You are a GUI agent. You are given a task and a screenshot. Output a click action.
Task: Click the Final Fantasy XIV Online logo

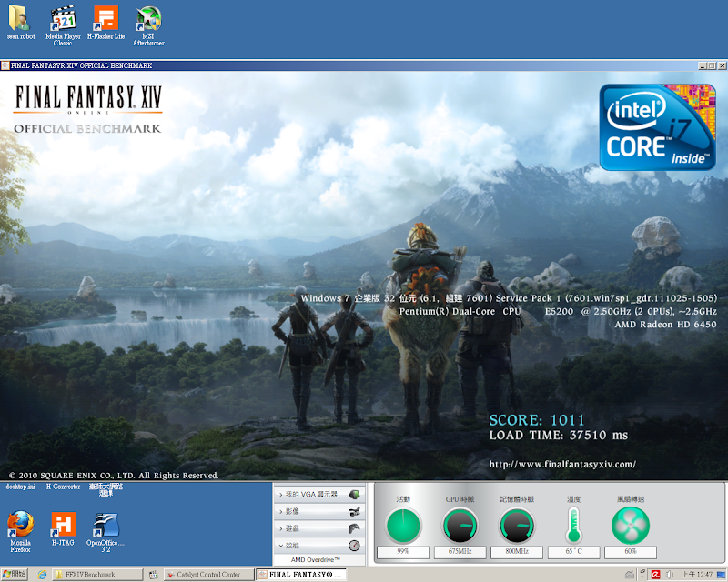point(88,99)
